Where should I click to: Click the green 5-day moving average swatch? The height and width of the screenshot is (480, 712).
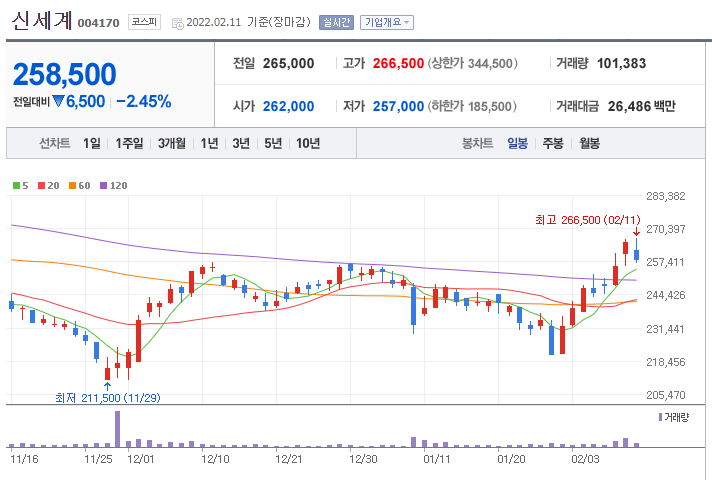pos(16,185)
